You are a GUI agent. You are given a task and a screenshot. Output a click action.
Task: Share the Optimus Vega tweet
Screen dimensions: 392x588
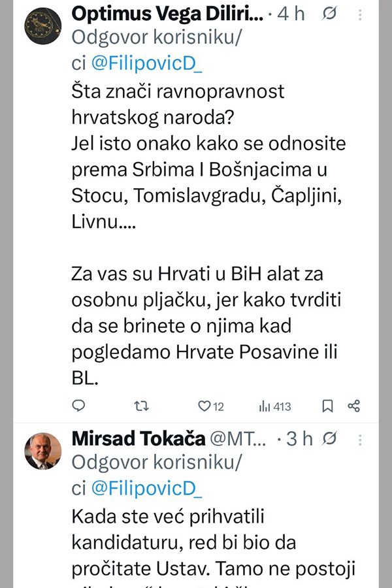point(354,406)
